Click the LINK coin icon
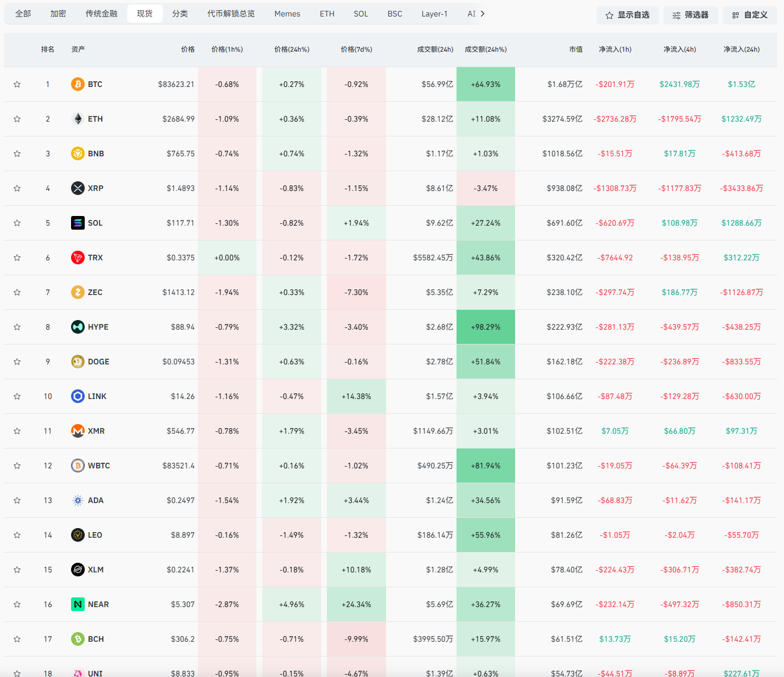784x677 pixels. pos(78,396)
